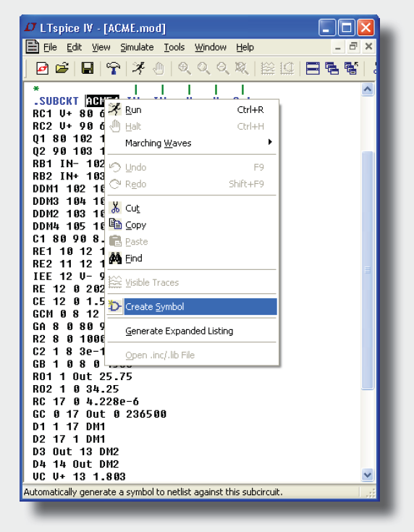414x532 pixels.
Task: Open Control Panel with the hammer icon
Action: coord(113,68)
